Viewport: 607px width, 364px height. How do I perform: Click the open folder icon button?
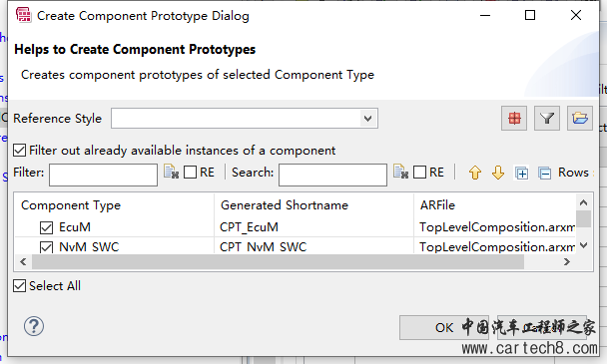(579, 118)
